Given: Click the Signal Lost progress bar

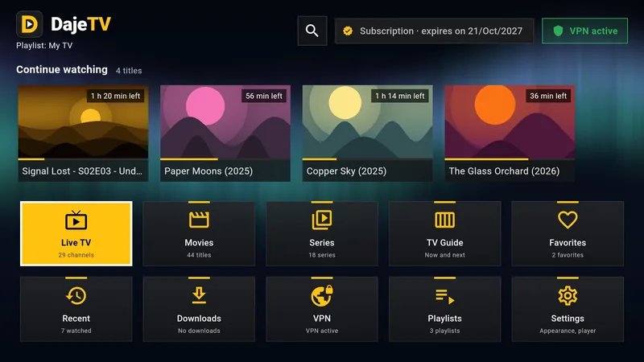Looking at the screenshot, I should [x=83, y=158].
